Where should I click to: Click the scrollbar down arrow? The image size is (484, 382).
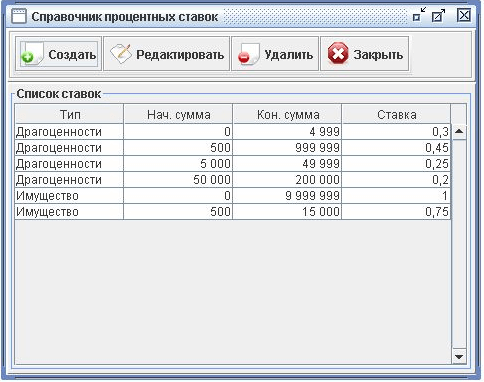[x=459, y=357]
